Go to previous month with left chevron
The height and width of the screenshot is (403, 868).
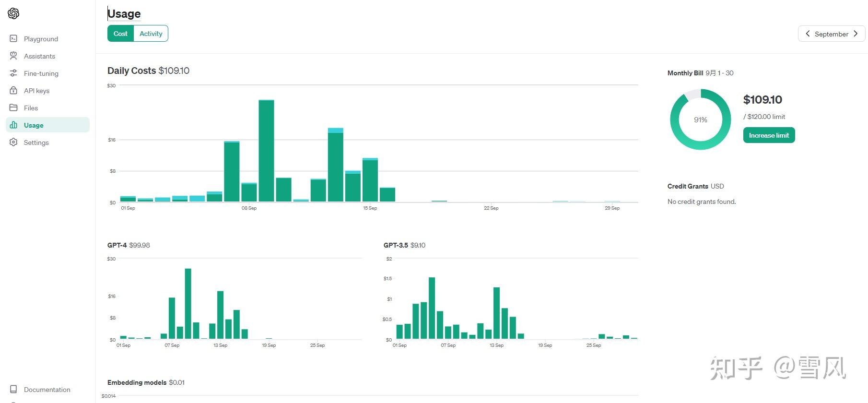coord(808,34)
